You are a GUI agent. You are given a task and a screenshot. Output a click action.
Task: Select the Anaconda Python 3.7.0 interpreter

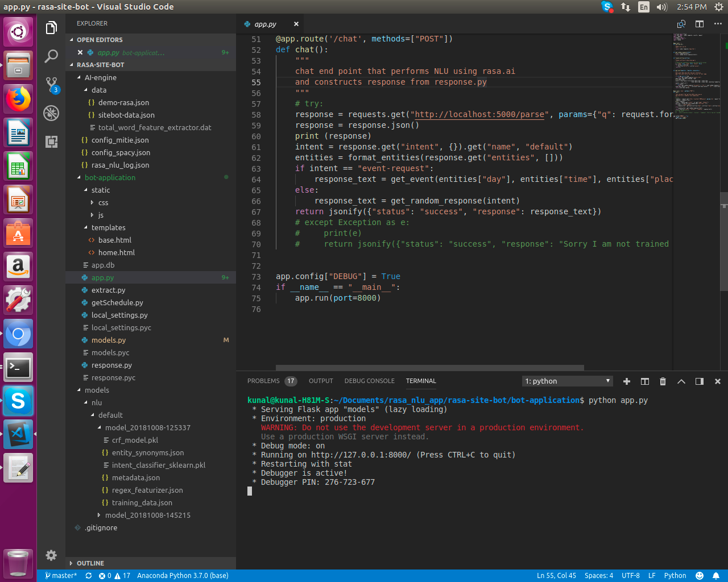pos(183,576)
